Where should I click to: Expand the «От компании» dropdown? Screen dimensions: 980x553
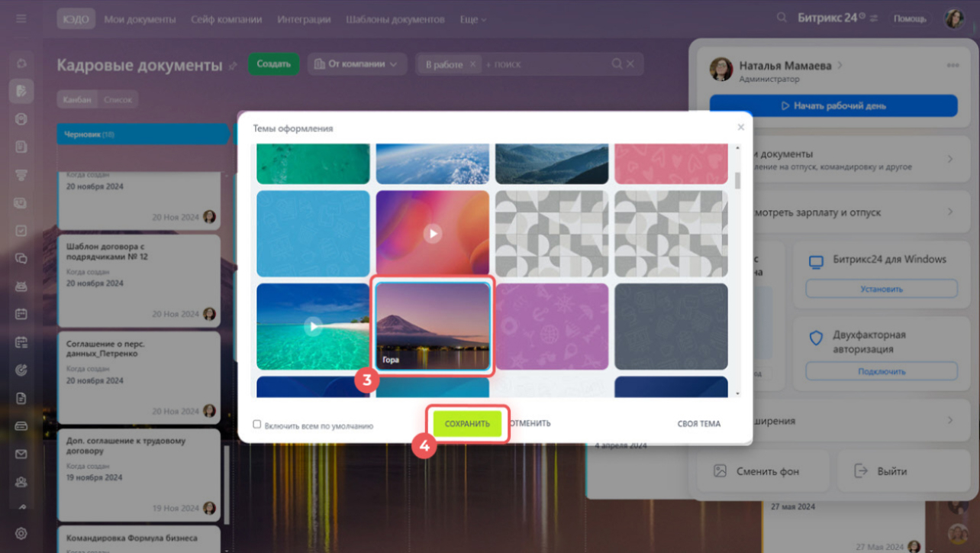pyautogui.click(x=357, y=64)
